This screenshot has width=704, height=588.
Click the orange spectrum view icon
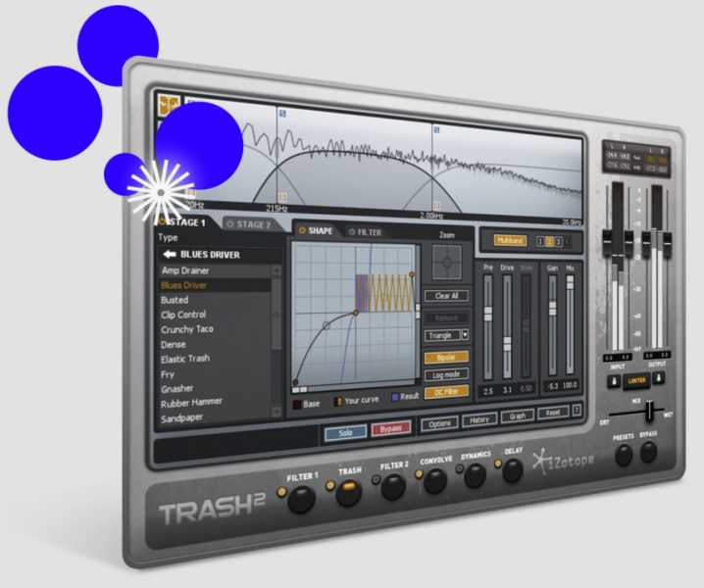click(x=169, y=107)
